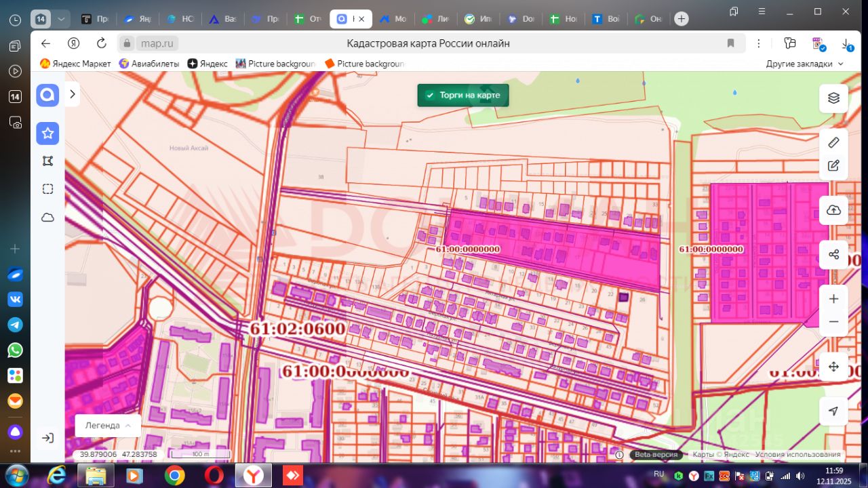868x488 pixels.
Task: Open favorites star in left sidebar
Action: (x=47, y=134)
